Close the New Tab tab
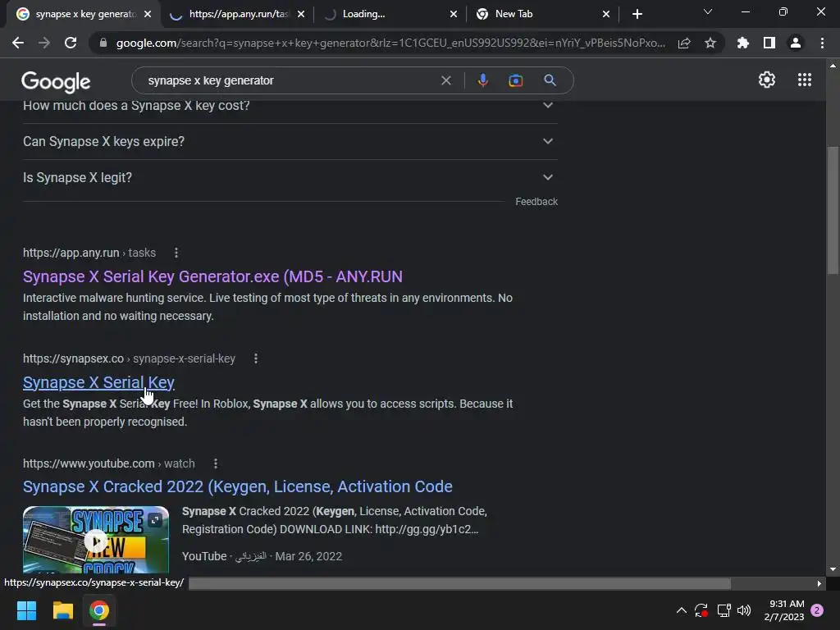Image resolution: width=840 pixels, height=630 pixels. (x=606, y=14)
